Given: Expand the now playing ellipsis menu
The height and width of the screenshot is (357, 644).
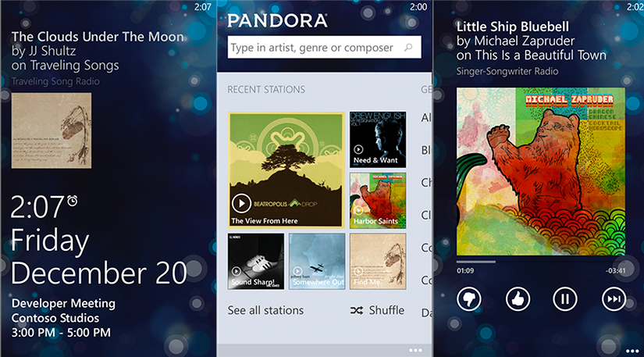Looking at the screenshot, I should 632,351.
